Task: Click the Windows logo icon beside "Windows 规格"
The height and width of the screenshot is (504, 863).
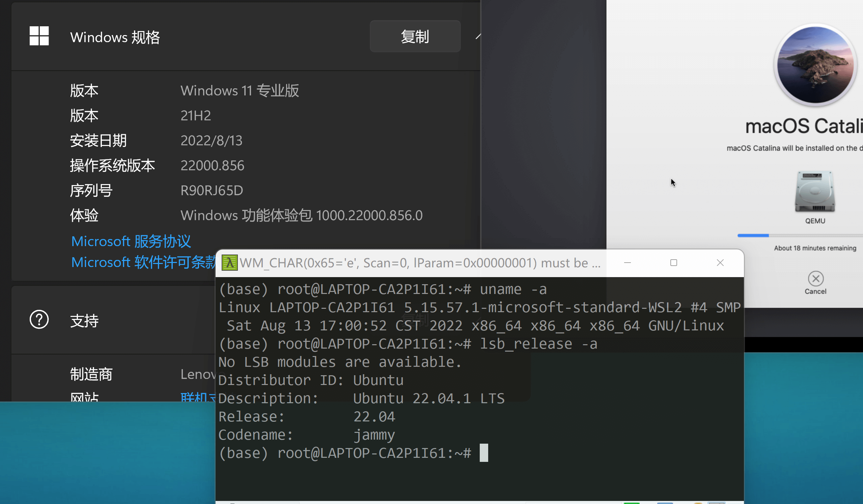Action: (x=39, y=36)
